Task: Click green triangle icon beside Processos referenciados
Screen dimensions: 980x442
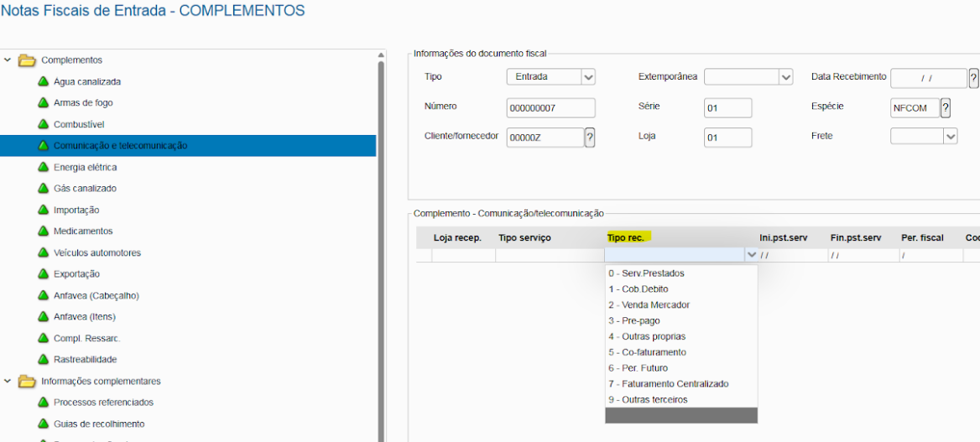Action: [43, 402]
